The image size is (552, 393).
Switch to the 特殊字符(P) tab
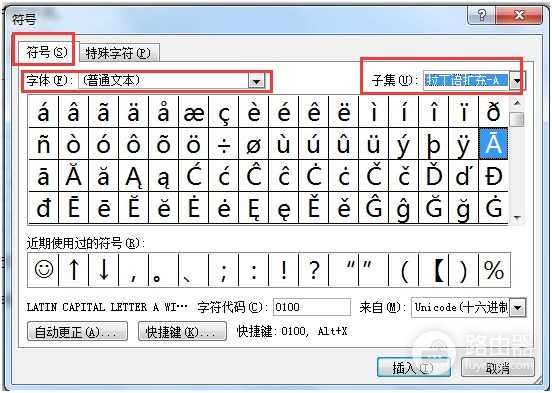[119, 53]
